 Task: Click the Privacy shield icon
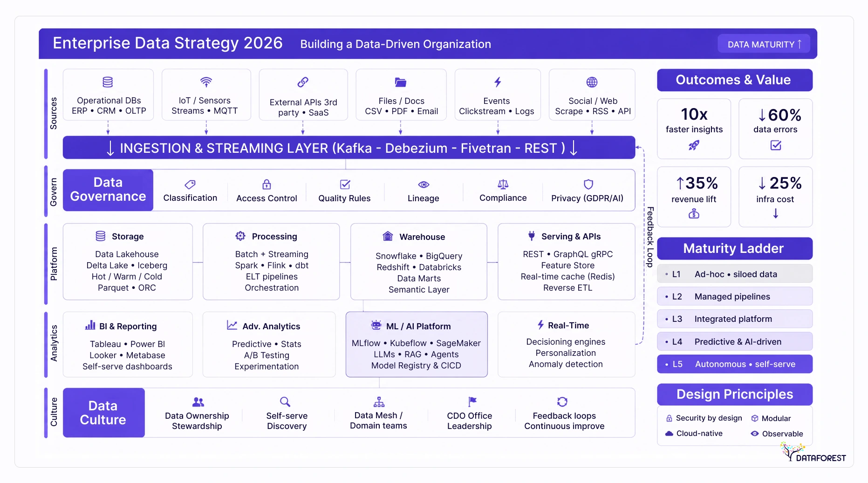(588, 184)
